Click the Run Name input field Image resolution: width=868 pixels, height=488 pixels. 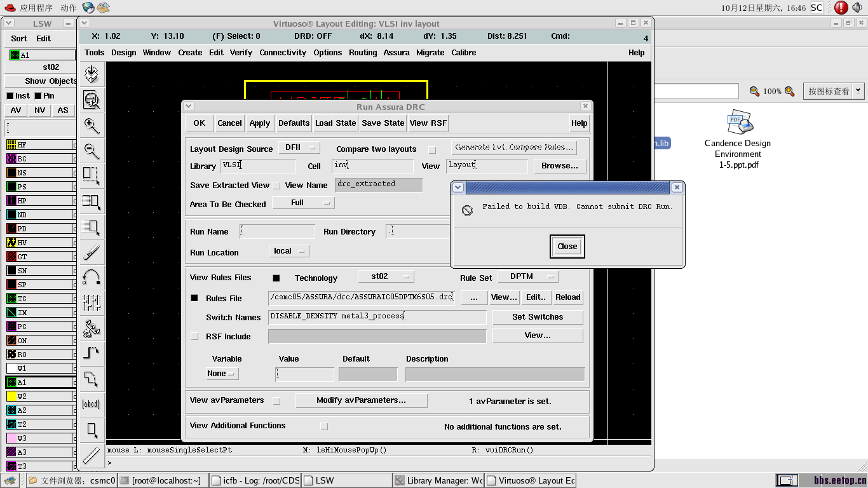pos(277,232)
